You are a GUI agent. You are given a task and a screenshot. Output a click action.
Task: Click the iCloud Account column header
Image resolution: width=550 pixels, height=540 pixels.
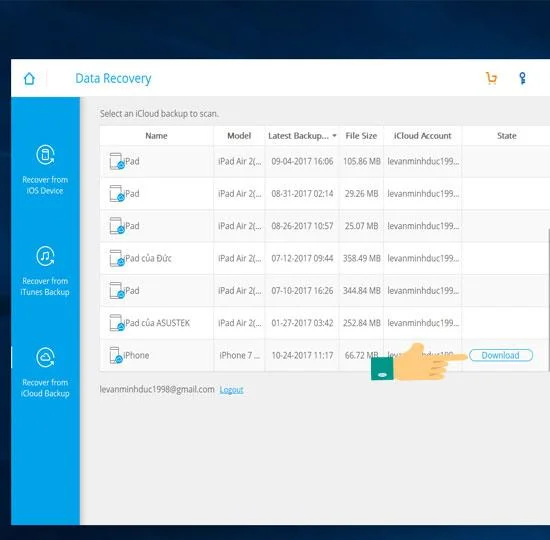point(423,136)
